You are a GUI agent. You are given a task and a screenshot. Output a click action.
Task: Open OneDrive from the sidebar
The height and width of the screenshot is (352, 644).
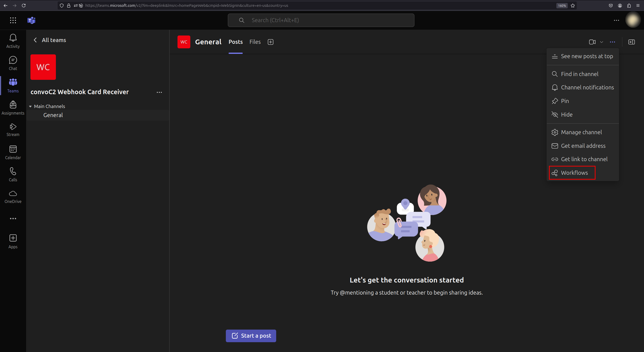pyautogui.click(x=13, y=197)
